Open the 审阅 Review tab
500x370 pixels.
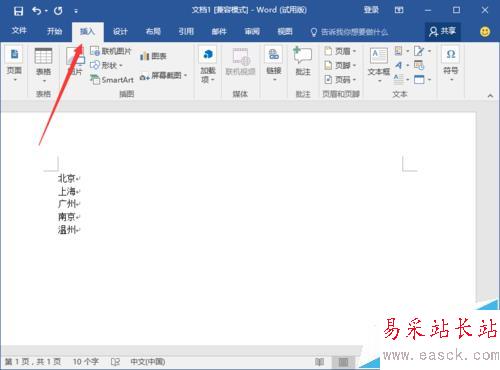click(252, 31)
